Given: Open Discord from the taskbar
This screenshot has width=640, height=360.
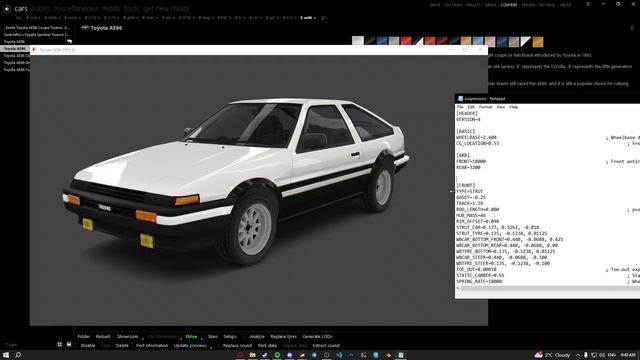Looking at the screenshot, I should coord(289,355).
